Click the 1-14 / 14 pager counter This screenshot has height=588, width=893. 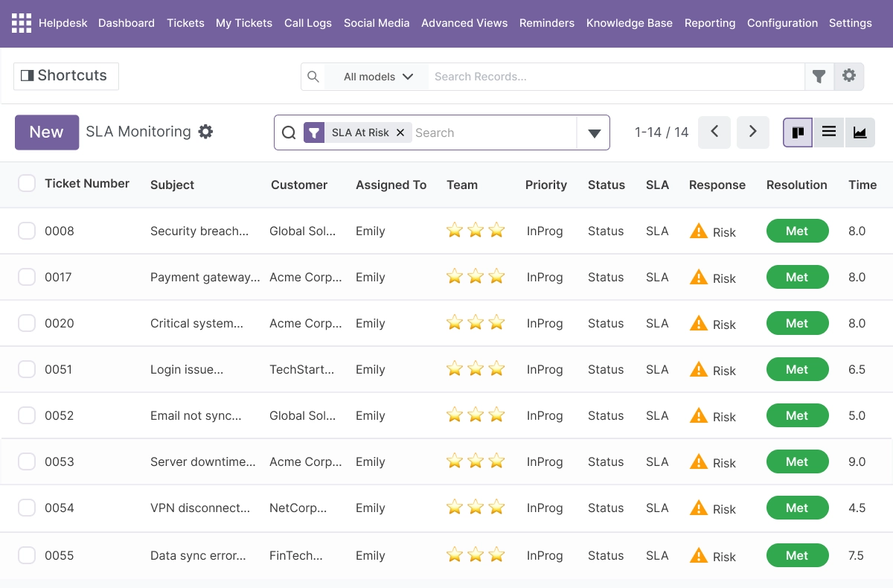point(662,132)
